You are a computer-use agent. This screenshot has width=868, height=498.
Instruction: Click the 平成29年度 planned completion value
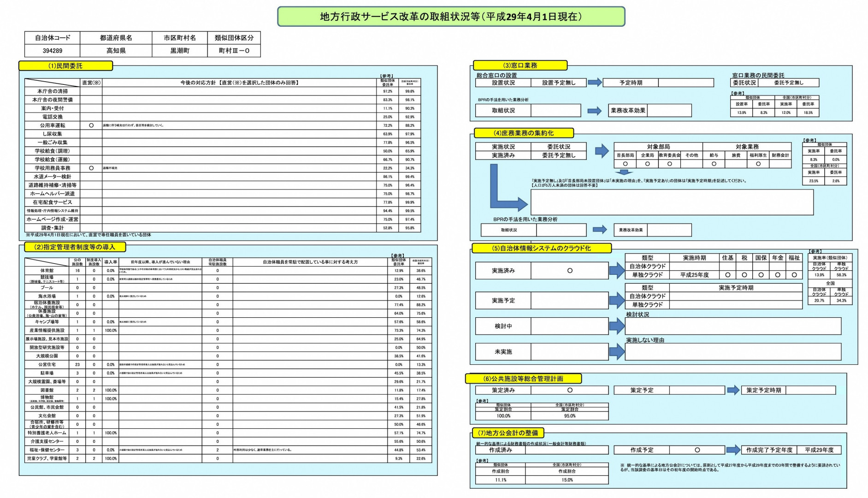click(819, 450)
